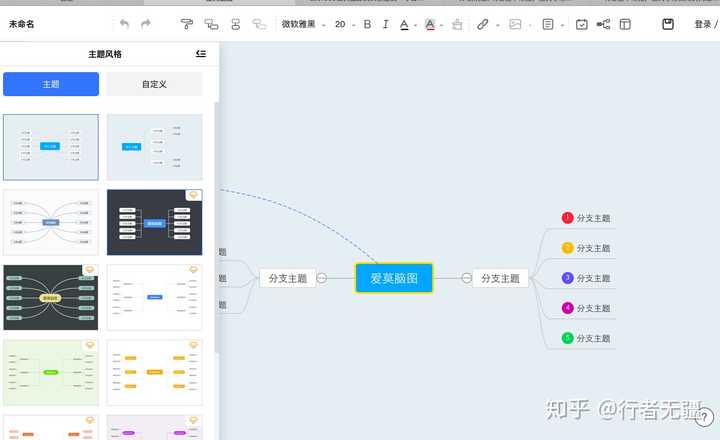Open the theme style panel icon

pyautogui.click(x=625, y=24)
